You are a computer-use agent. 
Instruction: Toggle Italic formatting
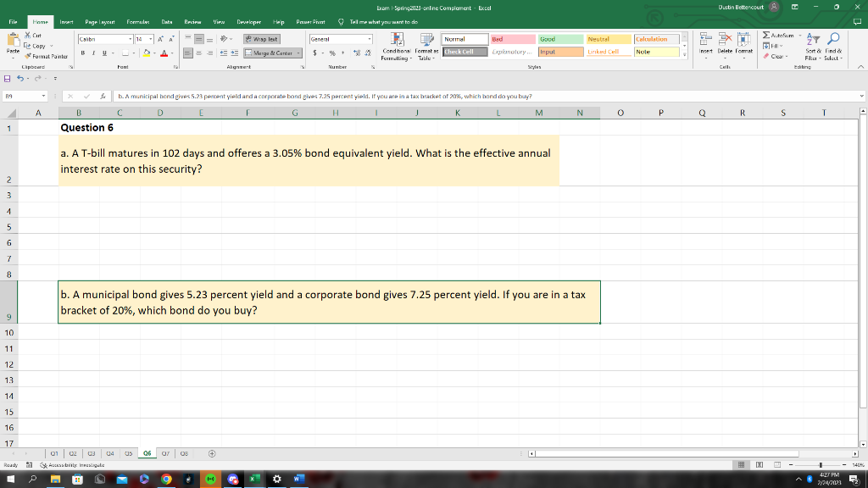93,53
